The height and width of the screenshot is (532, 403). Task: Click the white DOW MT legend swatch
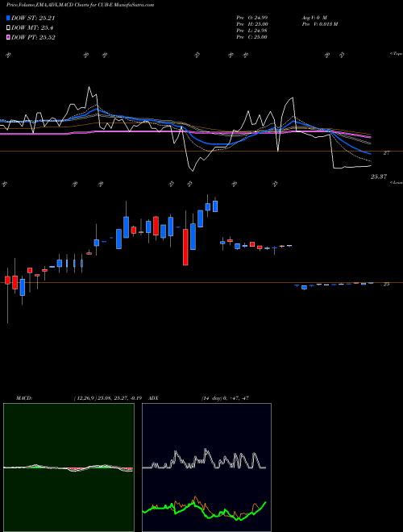click(8, 28)
